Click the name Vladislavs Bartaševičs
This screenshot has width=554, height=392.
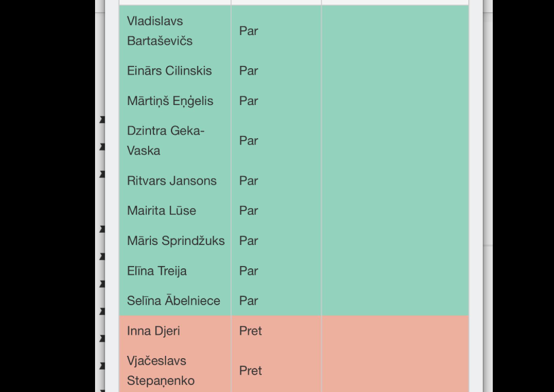(x=160, y=31)
